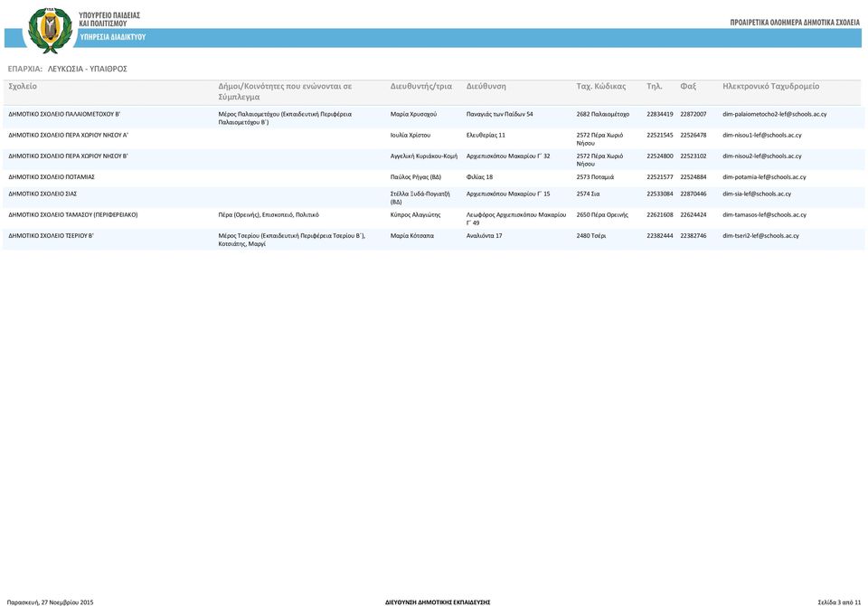The height and width of the screenshot is (606, 868).
Task: Click address 'Ελευθερίας 11'
Action: [486, 135]
